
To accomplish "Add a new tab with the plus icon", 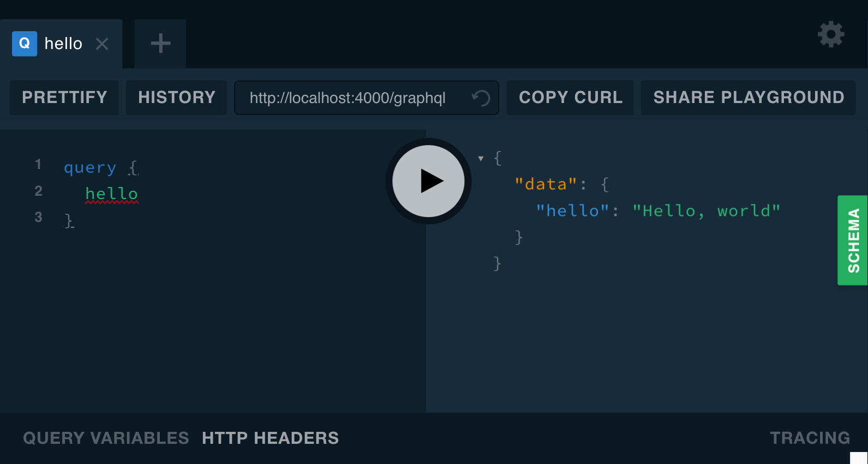I will click(x=160, y=44).
